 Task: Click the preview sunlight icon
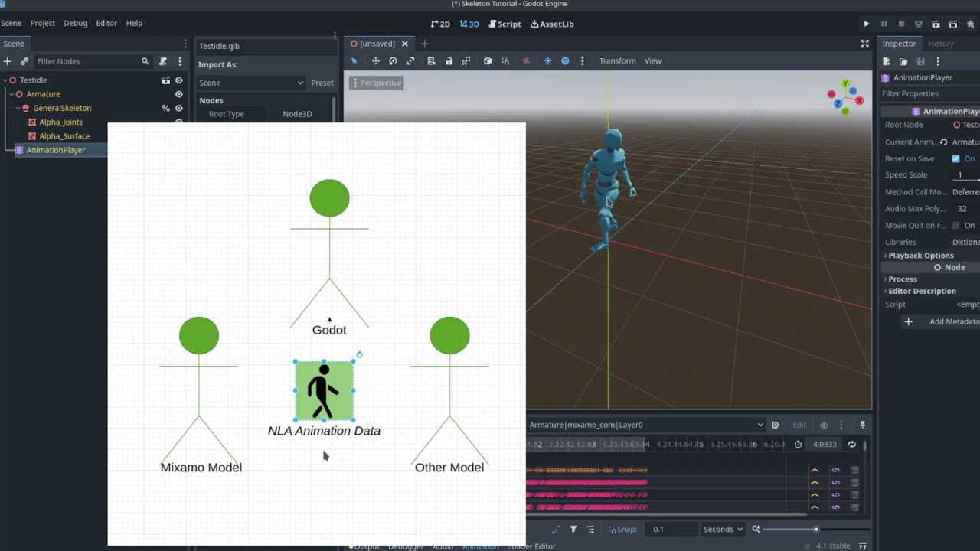pos(547,61)
